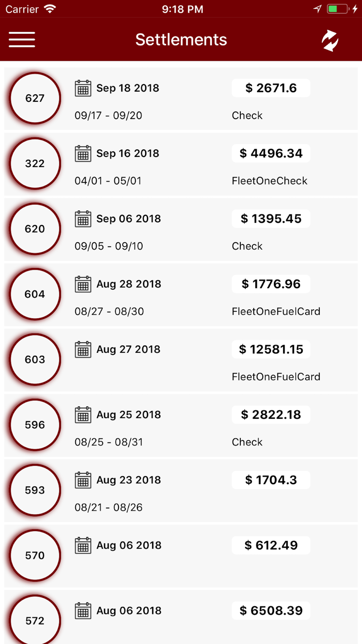Select the 08/27 - 08/30 date range
The height and width of the screenshot is (644, 362).
click(x=109, y=311)
